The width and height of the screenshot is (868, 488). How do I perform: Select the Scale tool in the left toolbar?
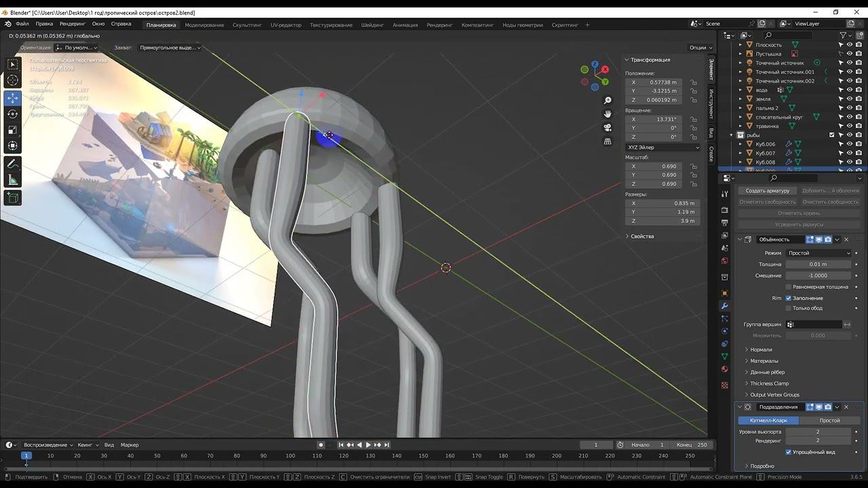coord(13,130)
